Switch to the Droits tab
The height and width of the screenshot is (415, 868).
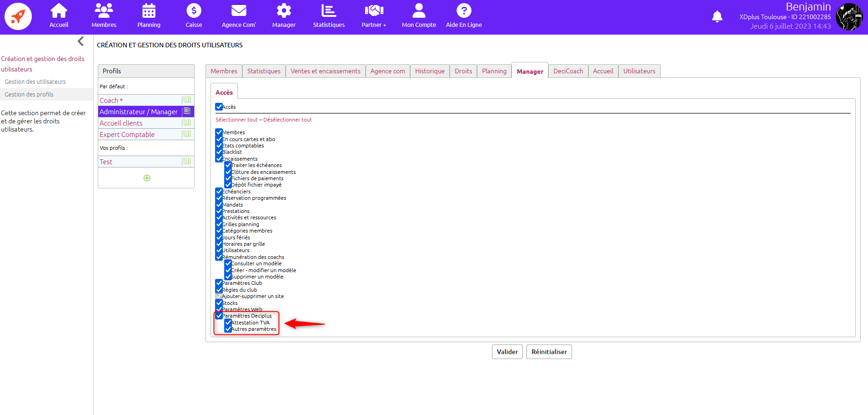463,71
